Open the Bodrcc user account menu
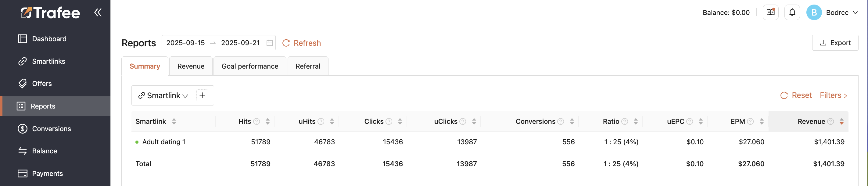Image resolution: width=868 pixels, height=186 pixels. pos(832,13)
